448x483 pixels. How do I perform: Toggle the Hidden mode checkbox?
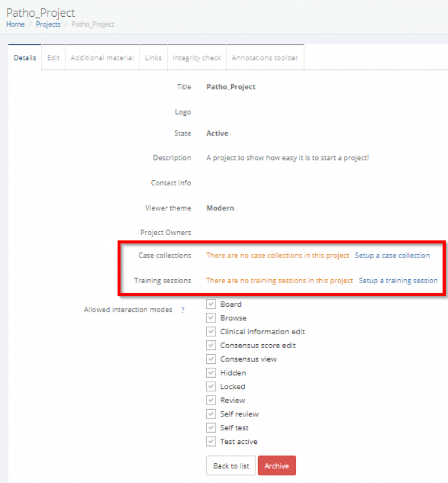[211, 373]
